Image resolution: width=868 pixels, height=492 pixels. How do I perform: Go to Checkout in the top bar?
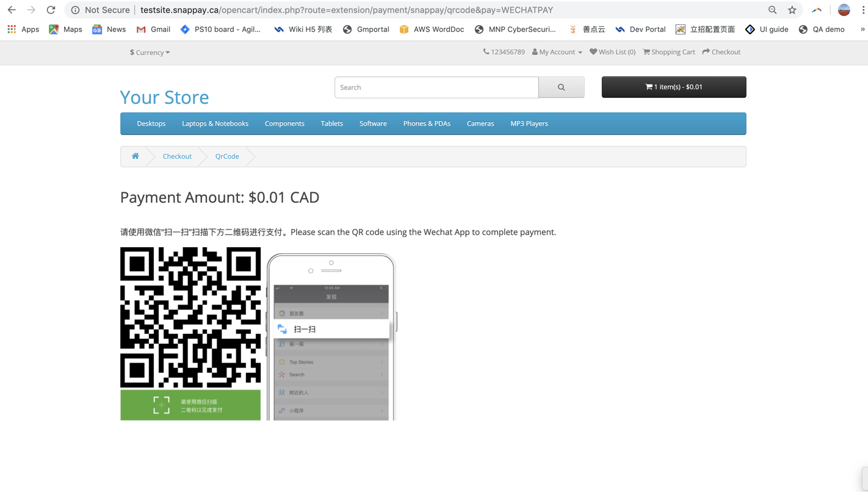[x=722, y=52]
